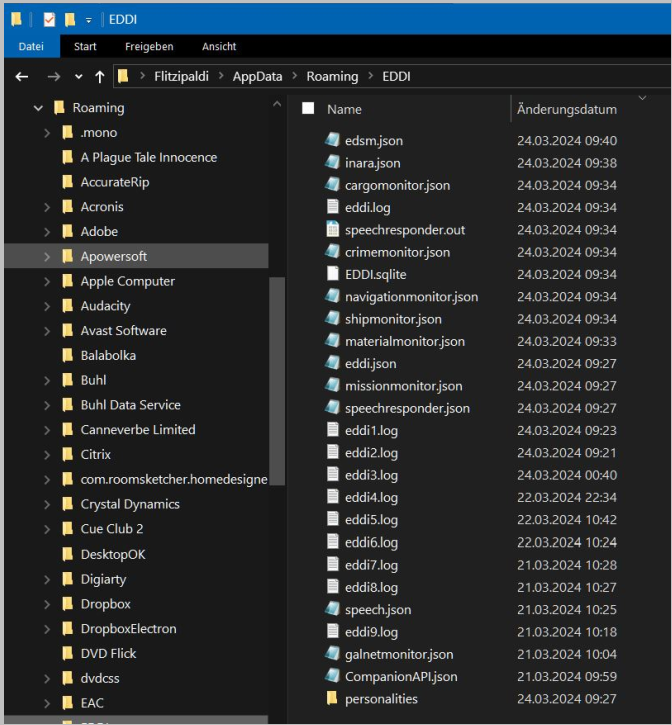The height and width of the screenshot is (725, 672).
Task: Select the eddi.json file name
Action: 370,363
